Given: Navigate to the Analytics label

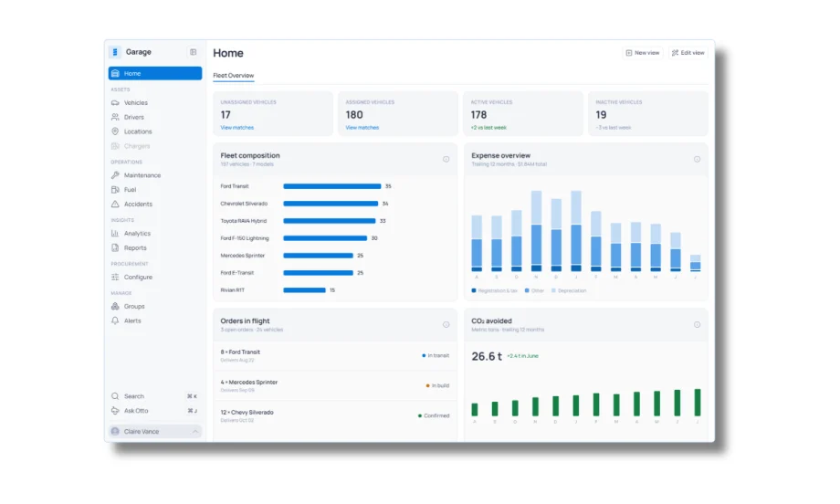Looking at the screenshot, I should pyautogui.click(x=137, y=234).
